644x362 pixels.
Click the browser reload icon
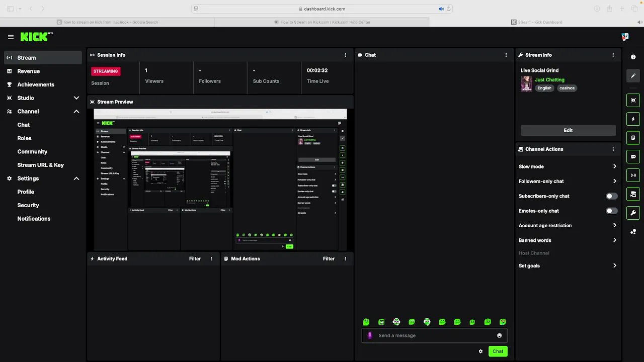448,9
